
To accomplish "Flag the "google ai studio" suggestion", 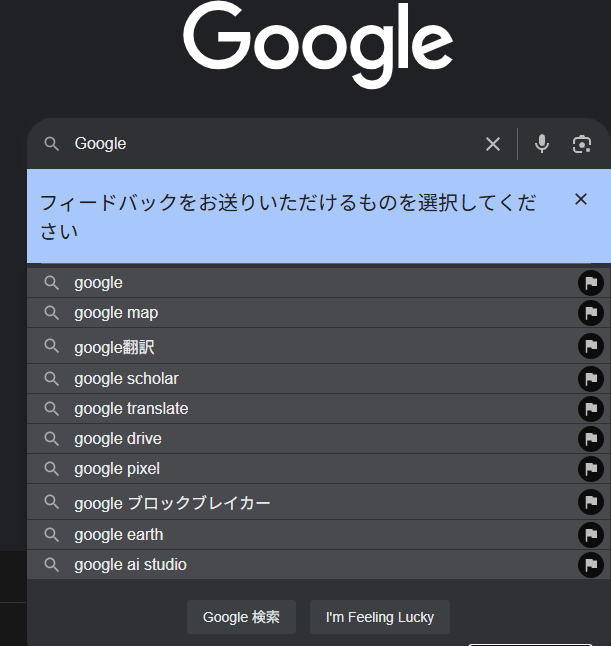I will pyautogui.click(x=591, y=565).
